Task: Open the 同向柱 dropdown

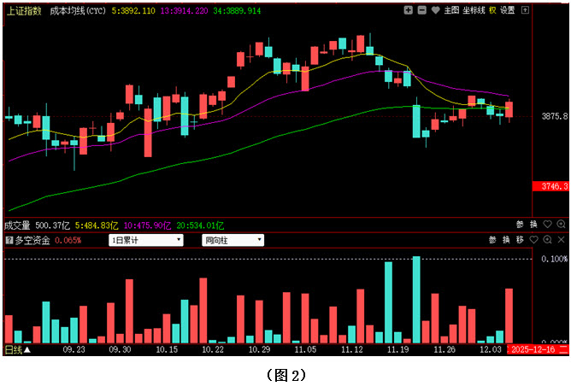Action: click(x=233, y=240)
